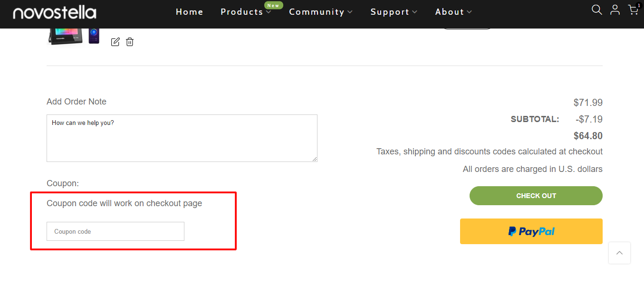Open the shopping cart icon
644x285 pixels.
633,9
